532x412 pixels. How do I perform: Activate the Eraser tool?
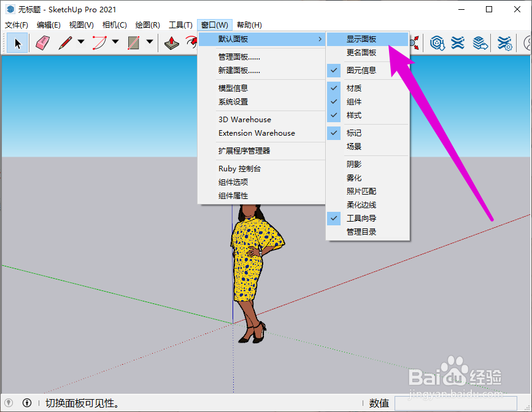coord(41,42)
